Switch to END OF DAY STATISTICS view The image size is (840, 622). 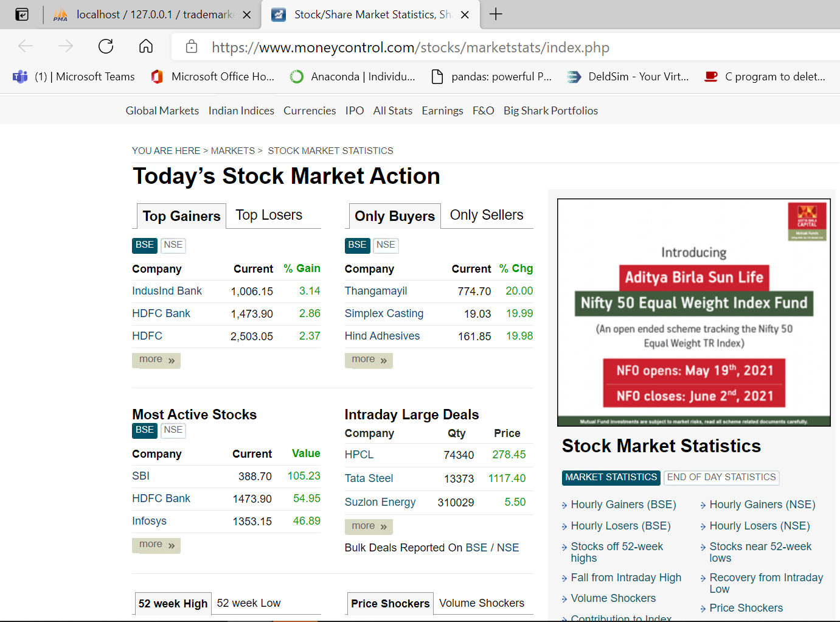click(x=721, y=478)
